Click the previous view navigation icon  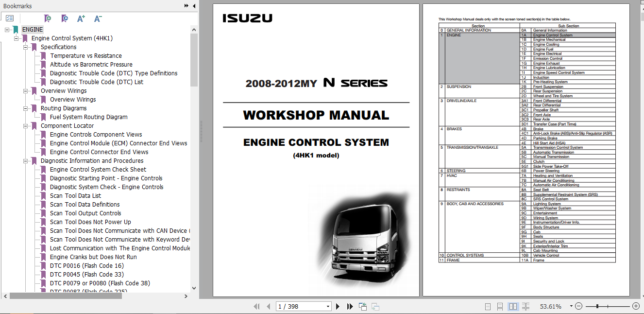(363, 306)
